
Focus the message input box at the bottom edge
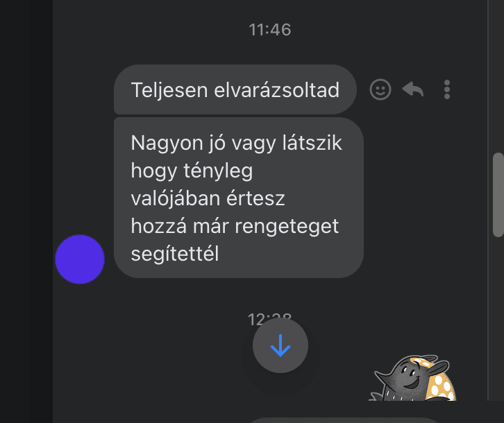(344, 420)
